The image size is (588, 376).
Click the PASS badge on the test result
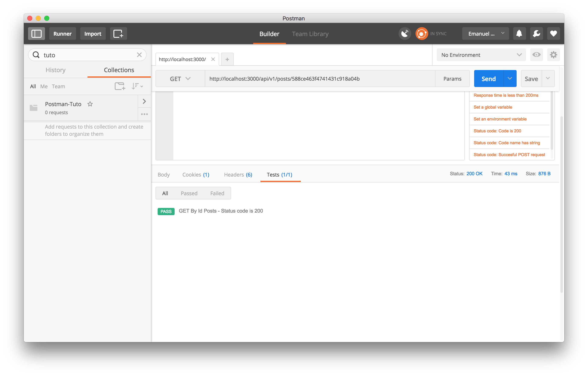[x=166, y=211]
